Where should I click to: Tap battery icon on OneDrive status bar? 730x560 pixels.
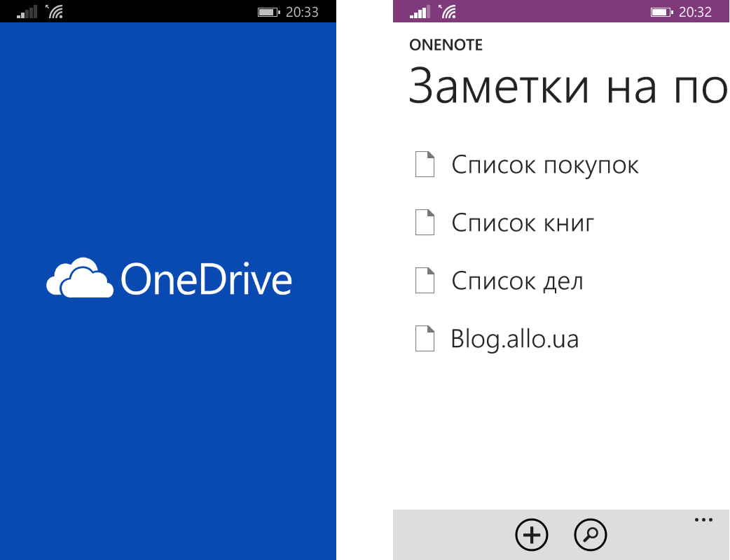(268, 12)
